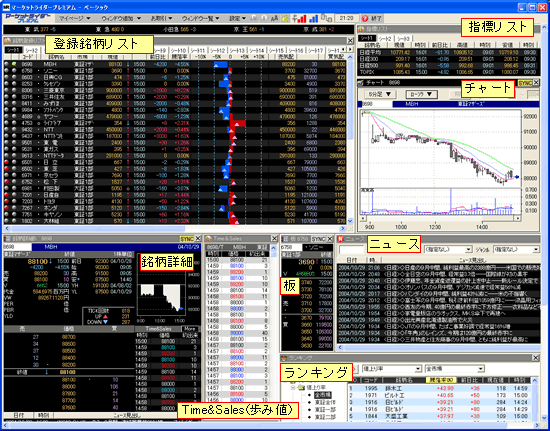Viewport: 550px width, 431px height.
Task: Collapse the 値上り率 tree folder in ranking
Action: pyautogui.click(x=292, y=388)
